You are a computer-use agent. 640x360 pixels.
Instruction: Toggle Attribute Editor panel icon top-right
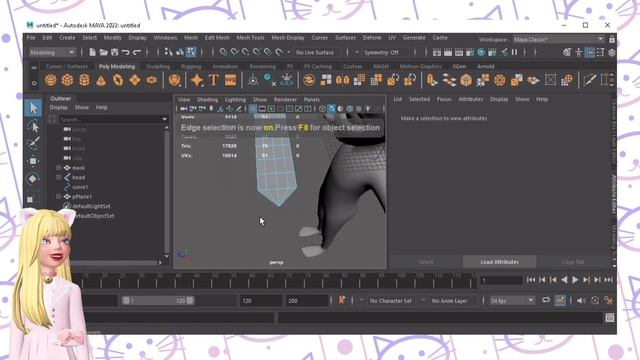[589, 52]
